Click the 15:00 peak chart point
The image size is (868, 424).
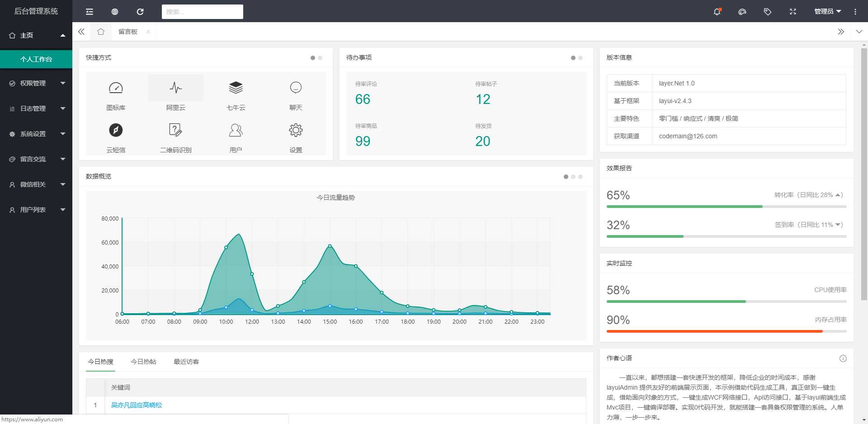(x=330, y=246)
